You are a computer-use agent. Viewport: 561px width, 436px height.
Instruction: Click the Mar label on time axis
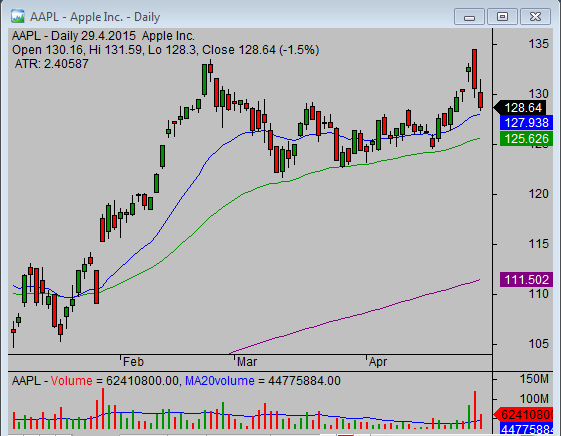coord(247,362)
